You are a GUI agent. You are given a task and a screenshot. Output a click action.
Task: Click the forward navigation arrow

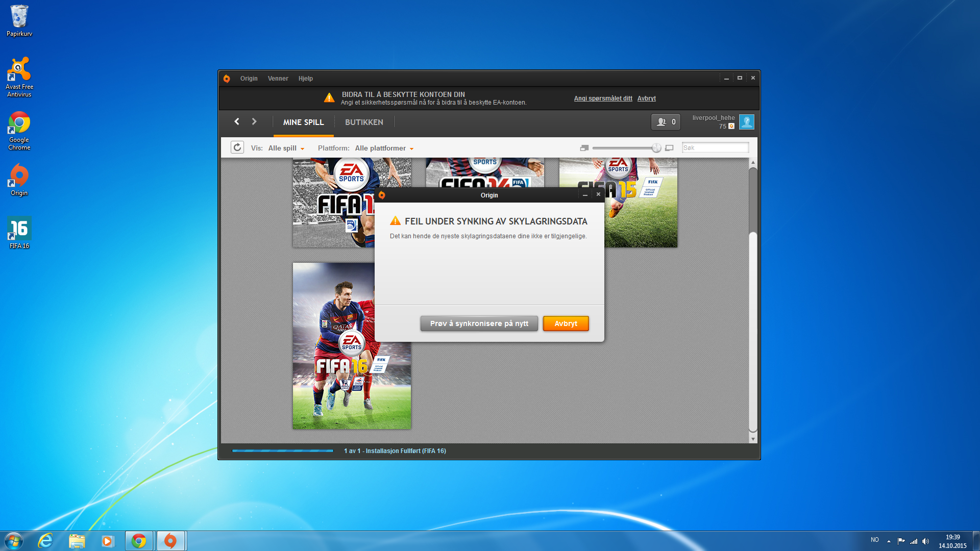pyautogui.click(x=254, y=121)
